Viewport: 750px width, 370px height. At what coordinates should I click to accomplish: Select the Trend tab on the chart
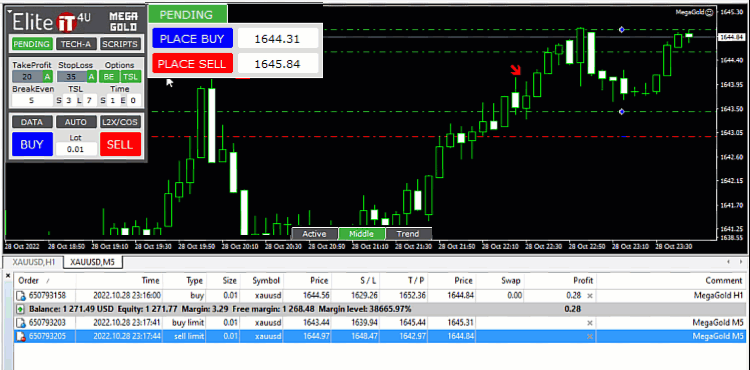[x=408, y=234]
